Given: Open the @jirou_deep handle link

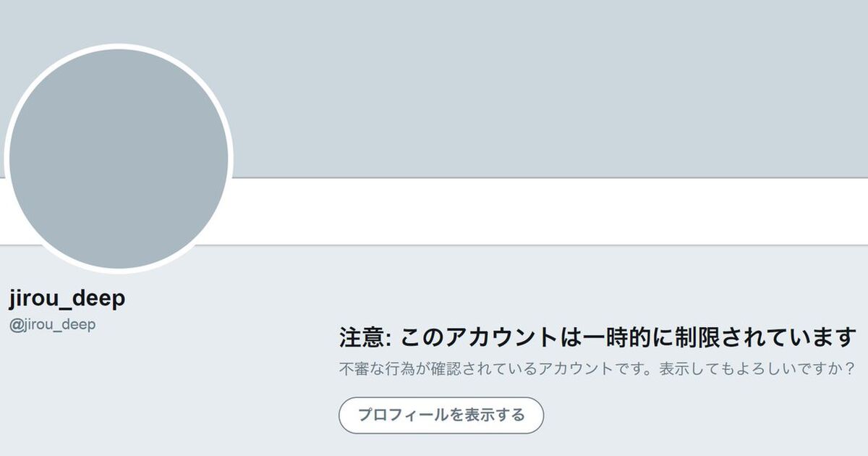Looking at the screenshot, I should 52,325.
